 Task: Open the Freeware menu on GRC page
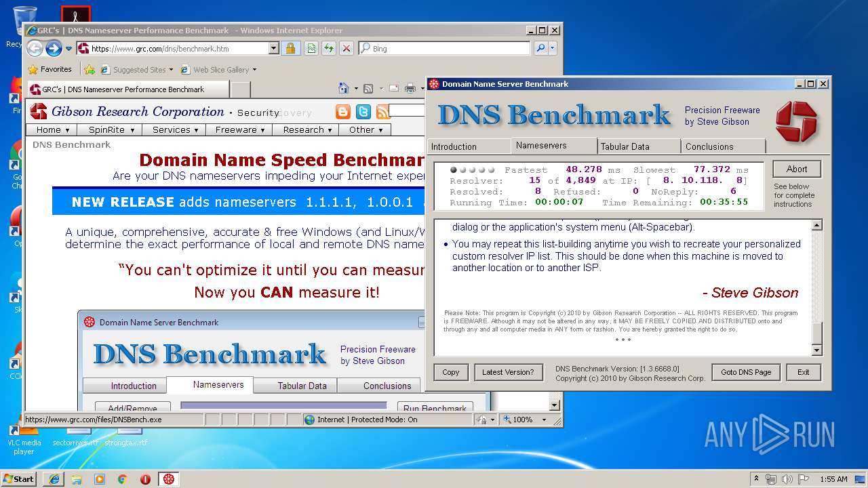click(239, 129)
